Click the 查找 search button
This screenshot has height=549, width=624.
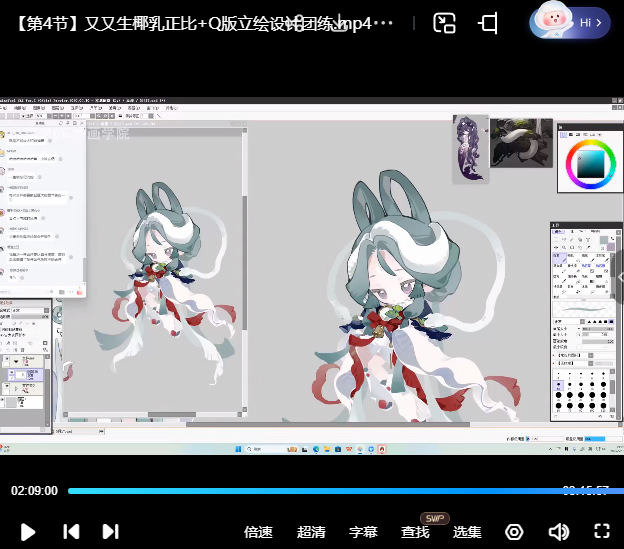(x=415, y=532)
